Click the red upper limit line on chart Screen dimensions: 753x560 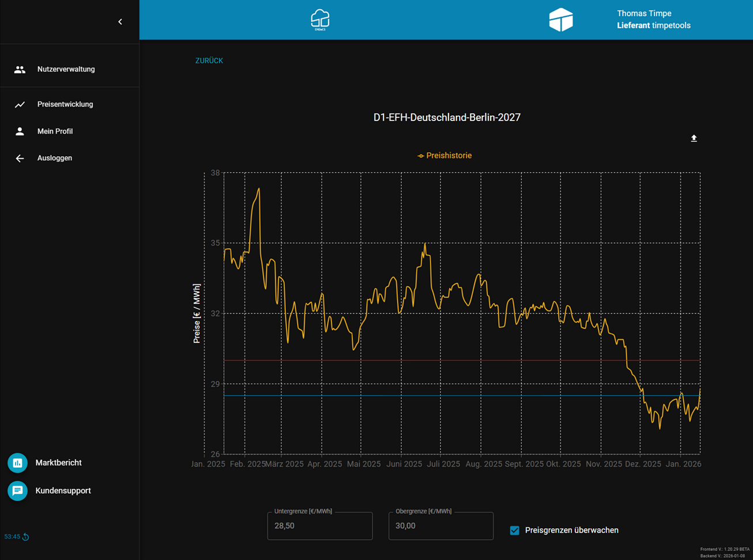click(404, 360)
